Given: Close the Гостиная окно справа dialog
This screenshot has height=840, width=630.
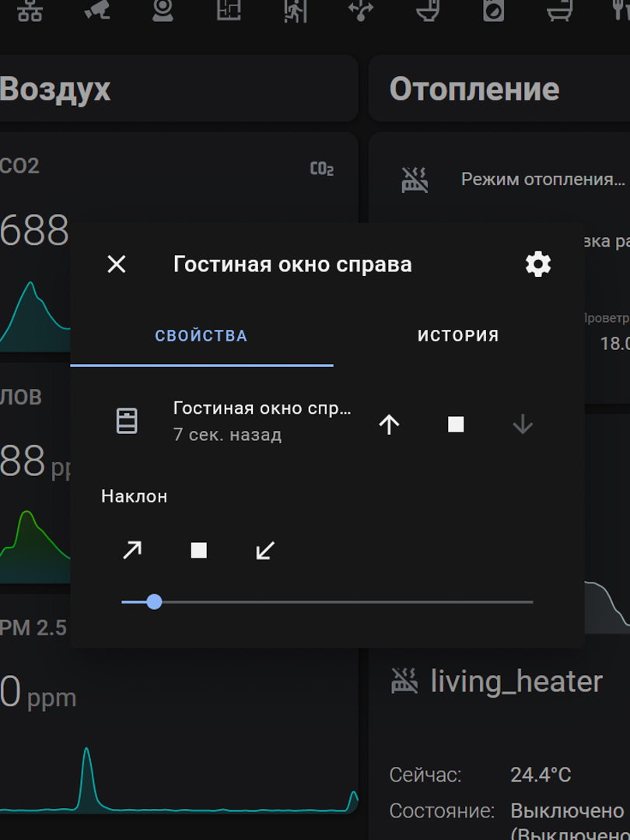Looking at the screenshot, I should click(117, 264).
